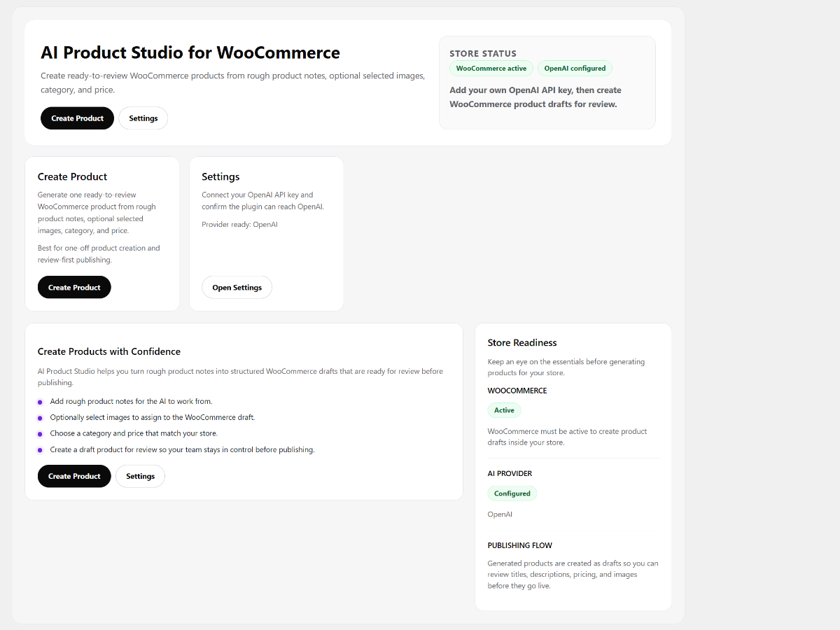Click the 'Choose a category and price' bullet text
The image size is (840, 630).
pyautogui.click(x=134, y=433)
